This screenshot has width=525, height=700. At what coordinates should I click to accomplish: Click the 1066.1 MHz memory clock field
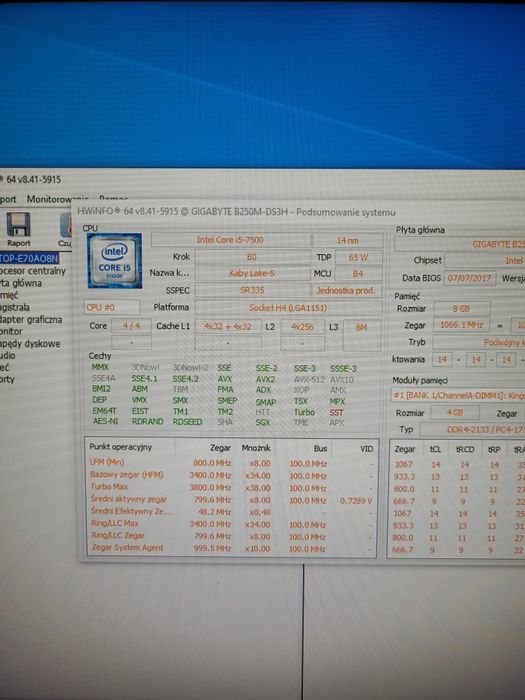point(461,325)
